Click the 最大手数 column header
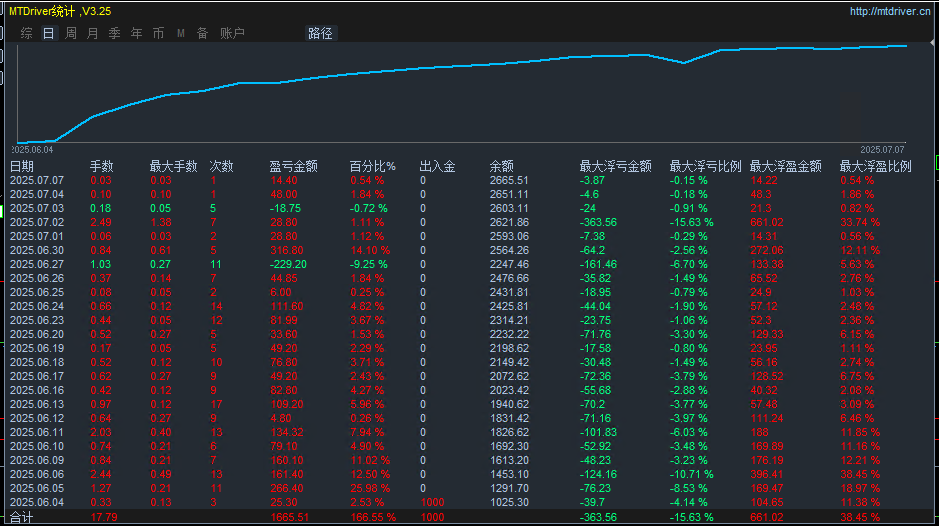 point(173,166)
